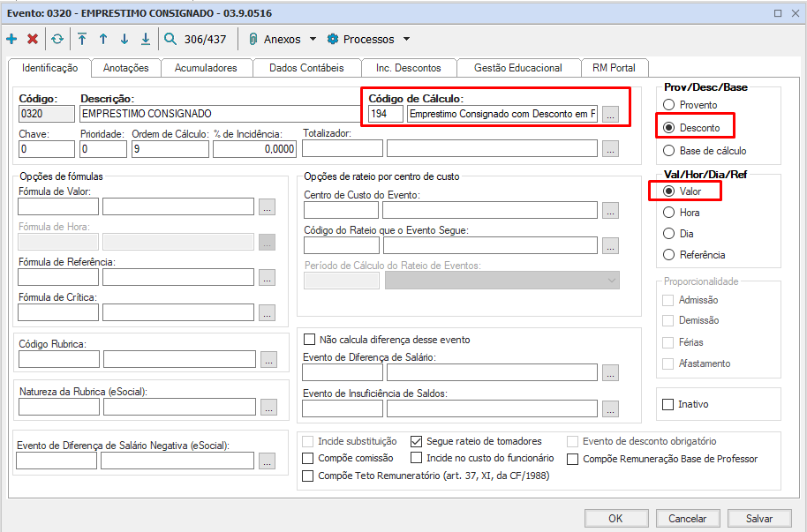Image resolution: width=807 pixels, height=532 pixels.
Task: Open the Acumuladores tab
Action: tap(206, 68)
